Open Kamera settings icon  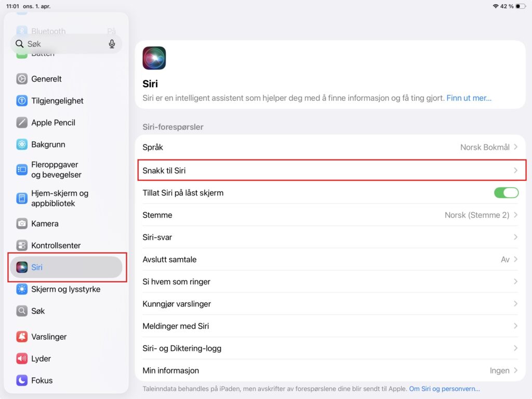tap(22, 223)
